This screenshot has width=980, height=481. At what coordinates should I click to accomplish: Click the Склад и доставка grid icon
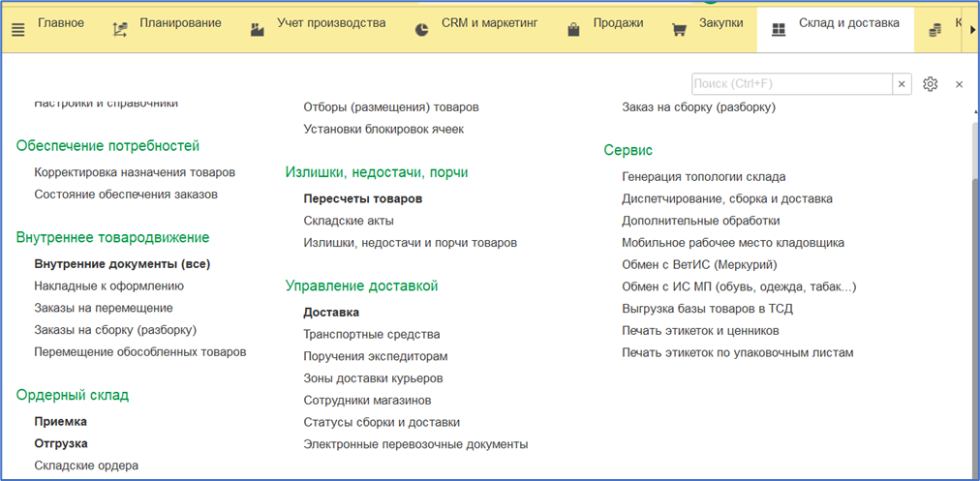tap(779, 30)
